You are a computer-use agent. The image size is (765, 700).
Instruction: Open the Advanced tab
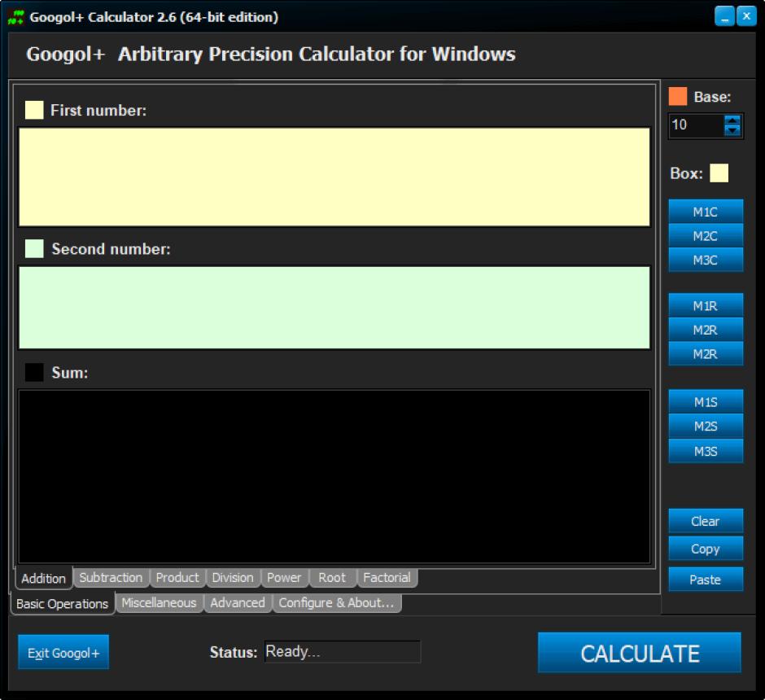pos(238,603)
